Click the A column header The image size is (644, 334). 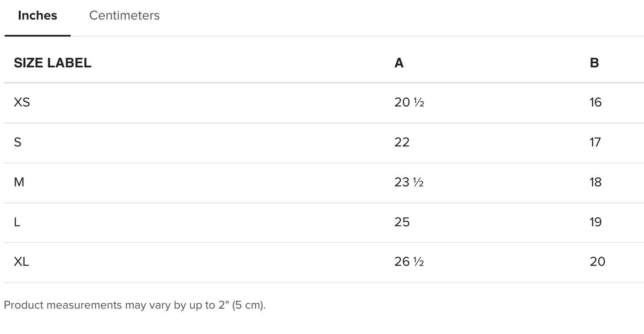pyautogui.click(x=399, y=63)
